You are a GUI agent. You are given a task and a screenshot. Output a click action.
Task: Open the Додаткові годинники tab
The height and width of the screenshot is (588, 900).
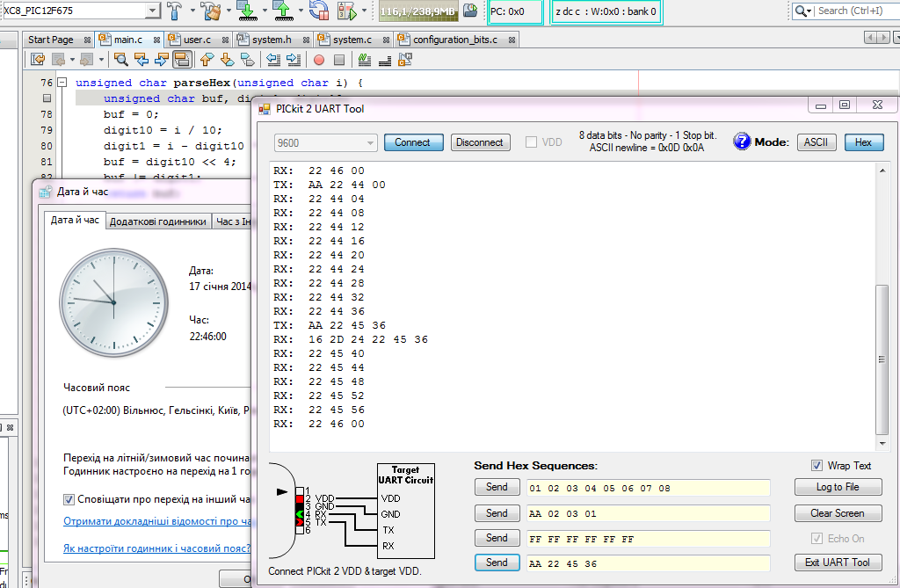[x=158, y=221]
